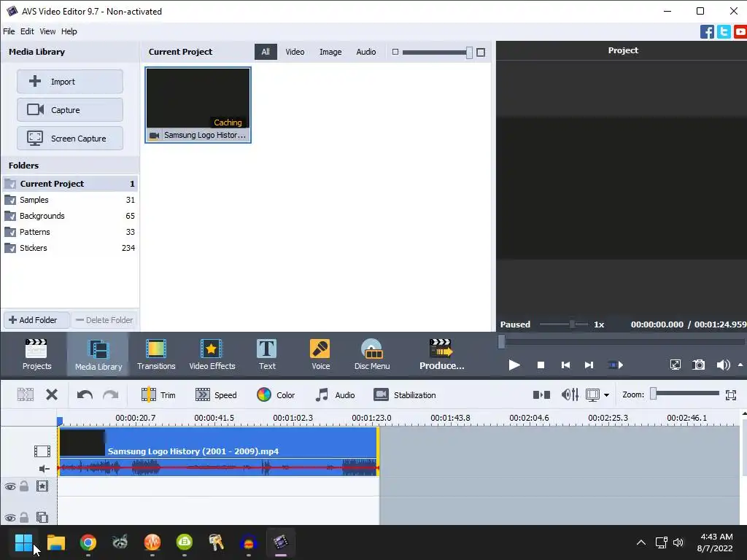Click the Trim tool
747x560 pixels.
pyautogui.click(x=158, y=394)
